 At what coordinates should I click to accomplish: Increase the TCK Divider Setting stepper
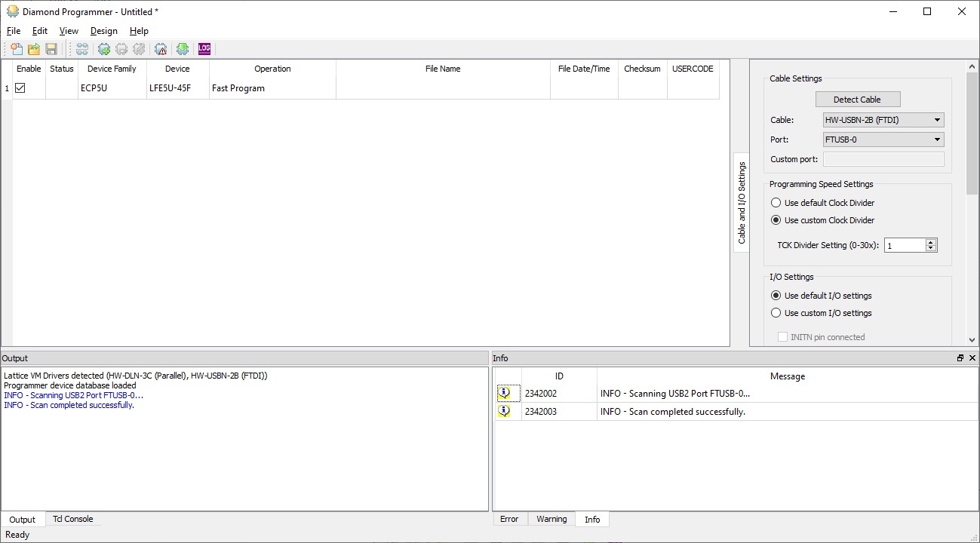tap(931, 242)
